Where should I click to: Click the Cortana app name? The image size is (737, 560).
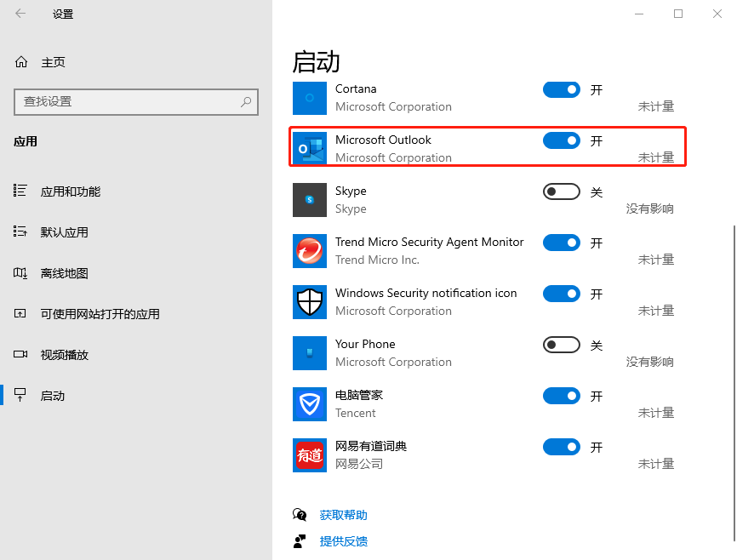(356, 89)
